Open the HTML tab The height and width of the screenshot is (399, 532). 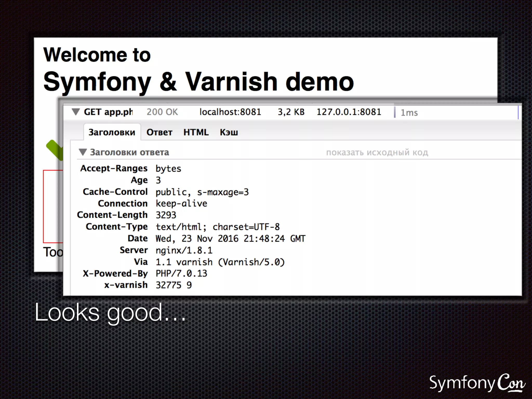[x=196, y=132]
